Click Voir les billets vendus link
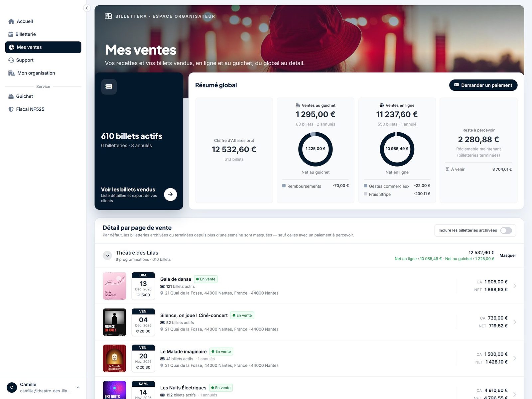The image size is (532, 399). (x=128, y=190)
